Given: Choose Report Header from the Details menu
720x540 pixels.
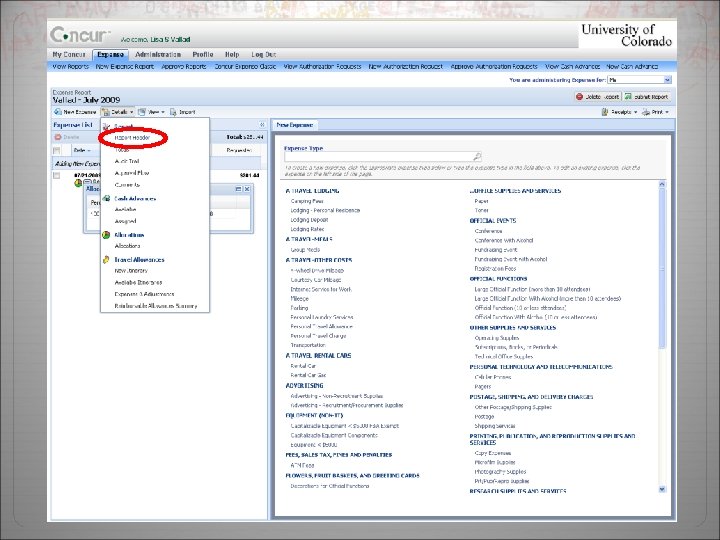Looking at the screenshot, I should (x=132, y=138).
